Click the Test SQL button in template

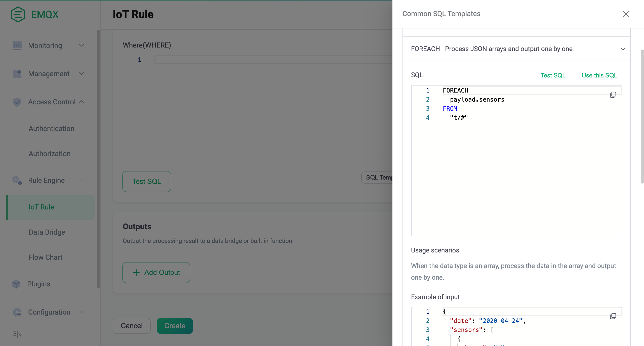coord(553,75)
